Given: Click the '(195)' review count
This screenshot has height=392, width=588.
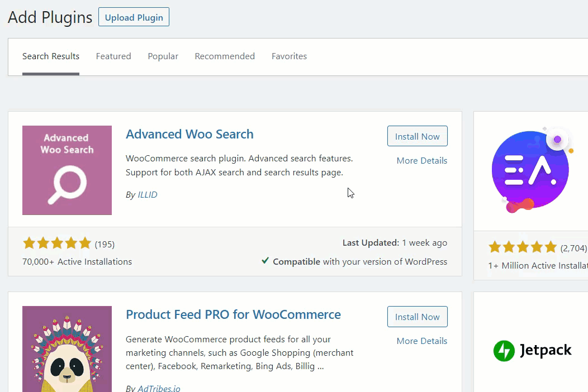Looking at the screenshot, I should [x=105, y=245].
